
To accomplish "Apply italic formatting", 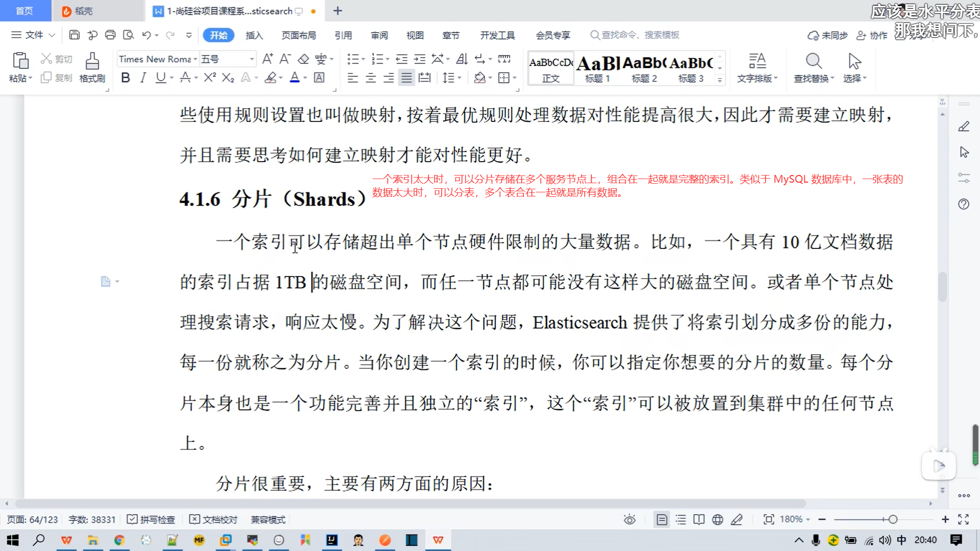I will coord(143,78).
